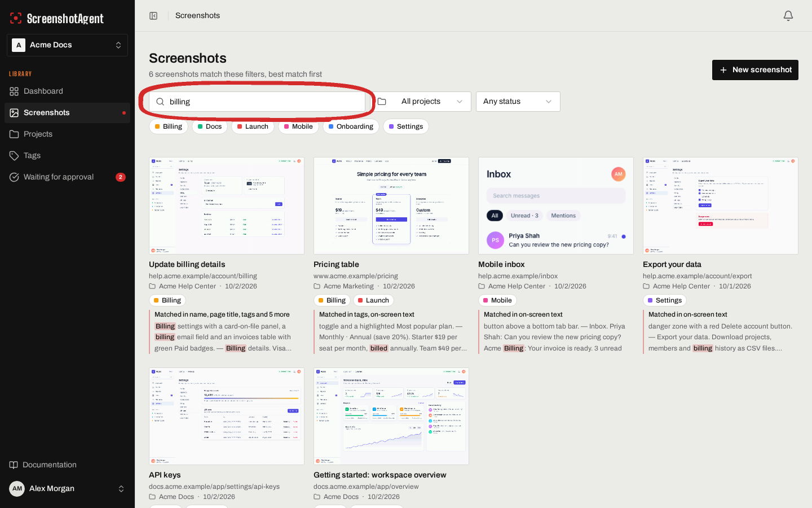
Task: Click the Acme Docs workspace letter icon
Action: [x=19, y=45]
